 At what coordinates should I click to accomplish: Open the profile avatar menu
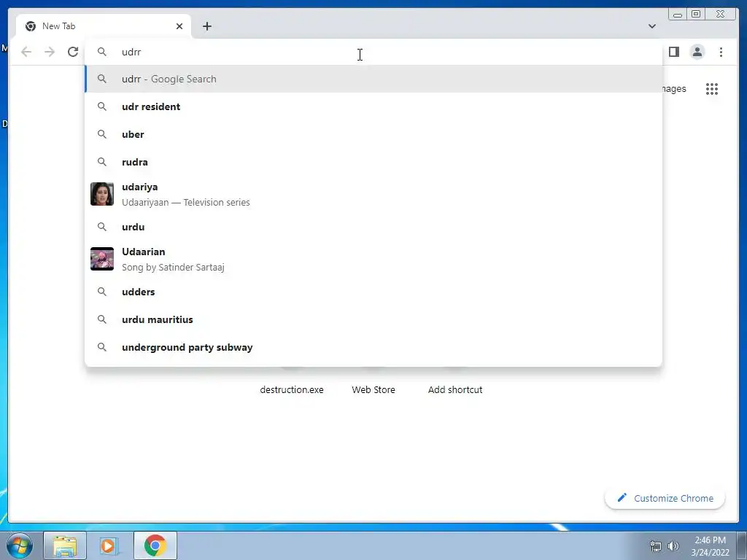pyautogui.click(x=697, y=52)
